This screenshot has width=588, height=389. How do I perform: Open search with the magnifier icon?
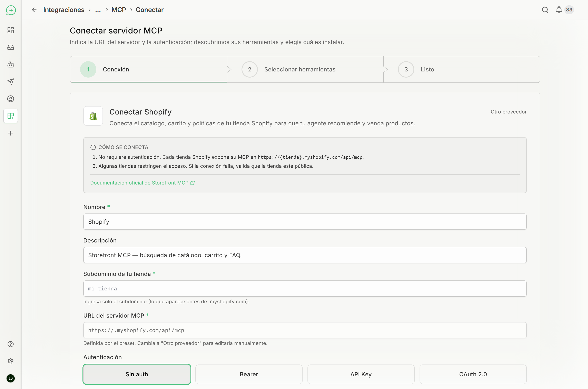pos(545,10)
